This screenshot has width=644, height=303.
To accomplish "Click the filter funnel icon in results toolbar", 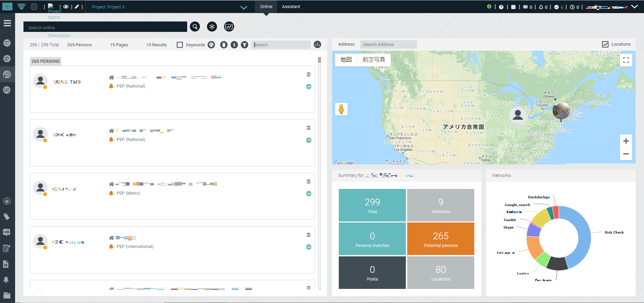I will point(245,45).
